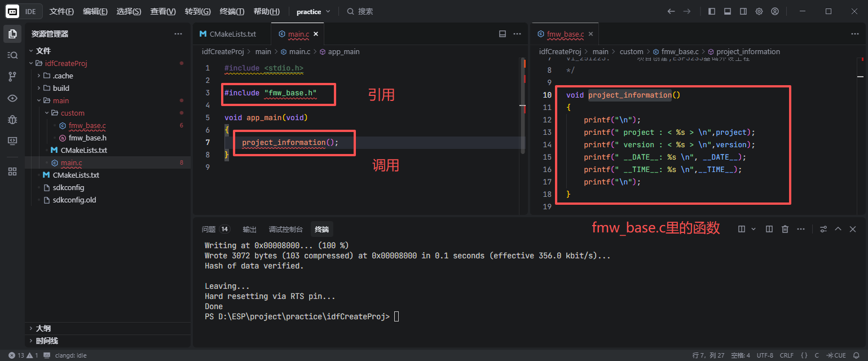Image resolution: width=868 pixels, height=361 pixels.
Task: Open the Search view in activity bar
Action: (12, 55)
